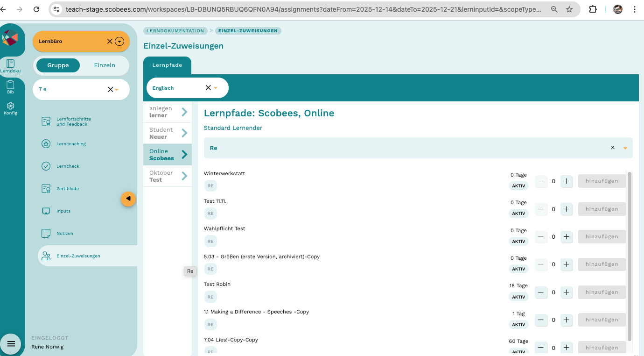Click the hamburger menu button
This screenshot has width=644, height=356.
pos(11,344)
